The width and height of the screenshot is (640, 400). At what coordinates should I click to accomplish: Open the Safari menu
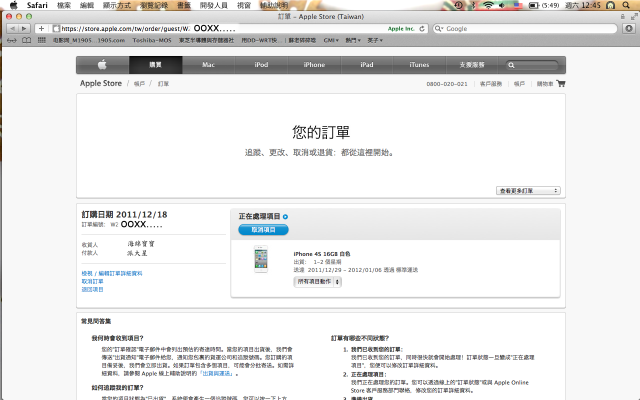37,5
